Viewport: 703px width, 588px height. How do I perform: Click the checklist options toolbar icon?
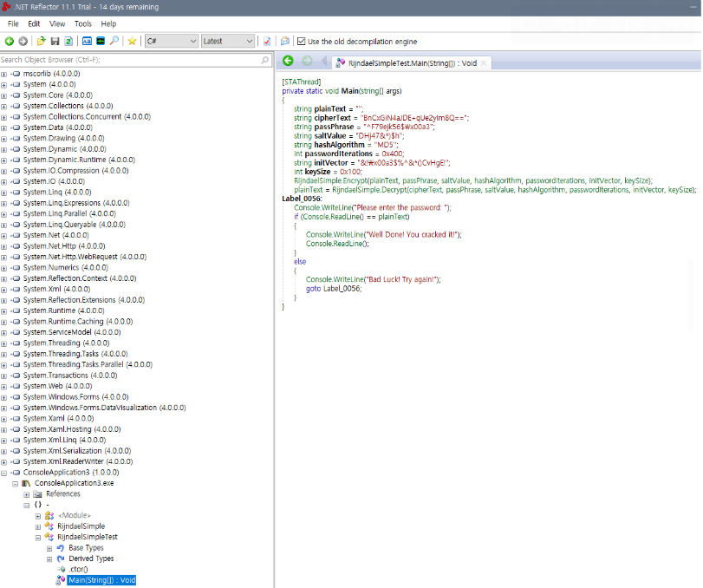click(267, 42)
